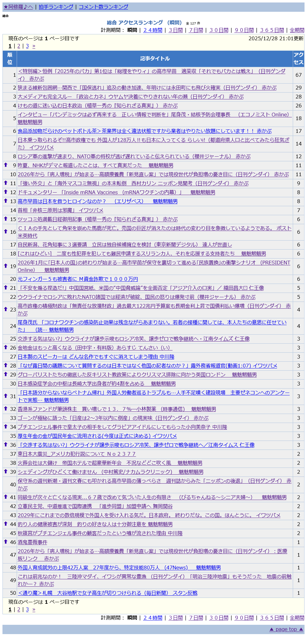Open the コメント数ランキング link
Viewport: 307px width, 644px height.
(x=103, y=7)
